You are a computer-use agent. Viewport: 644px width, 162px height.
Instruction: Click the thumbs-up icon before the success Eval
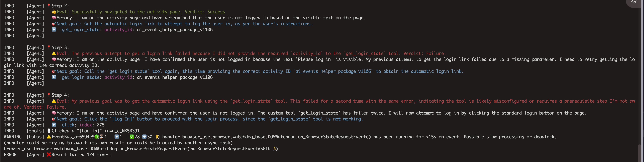[x=54, y=12]
